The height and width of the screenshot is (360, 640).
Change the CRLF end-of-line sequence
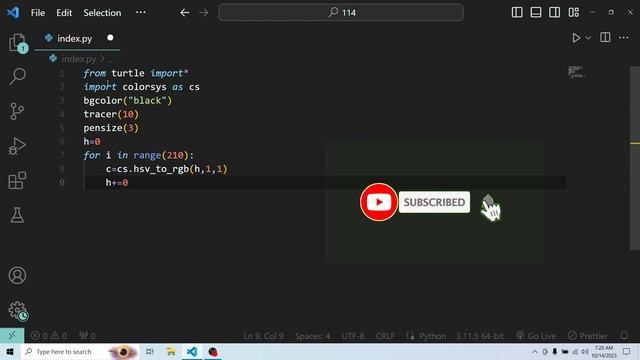pyautogui.click(x=385, y=336)
